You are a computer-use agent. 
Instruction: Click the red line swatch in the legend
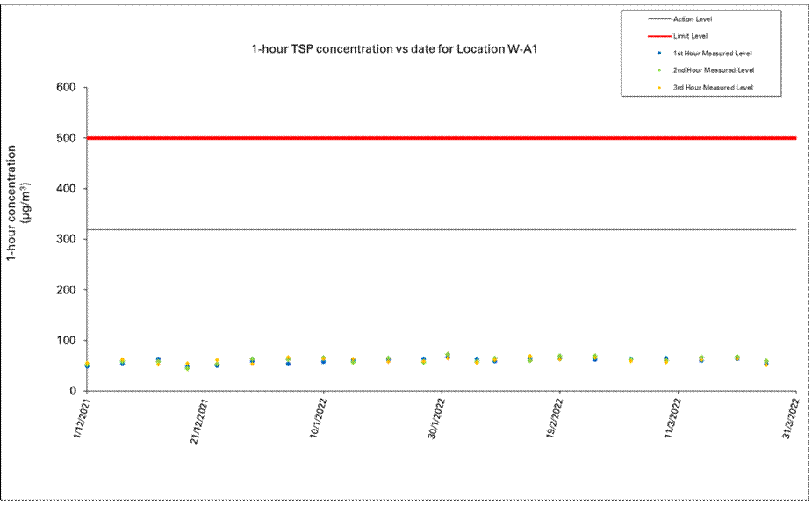click(647, 36)
